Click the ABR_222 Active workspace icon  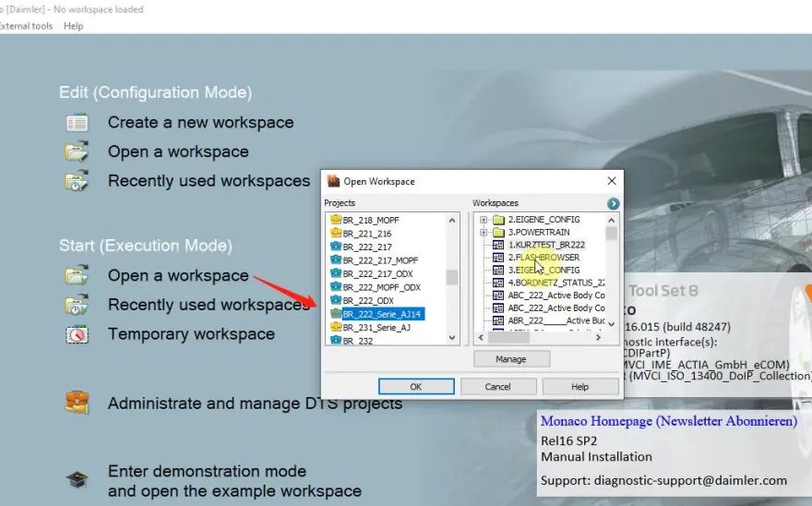point(498,320)
